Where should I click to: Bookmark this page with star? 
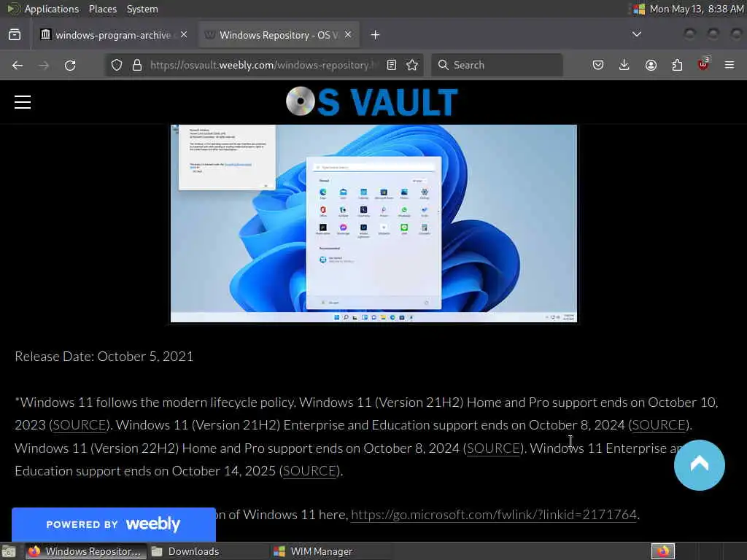[412, 65]
